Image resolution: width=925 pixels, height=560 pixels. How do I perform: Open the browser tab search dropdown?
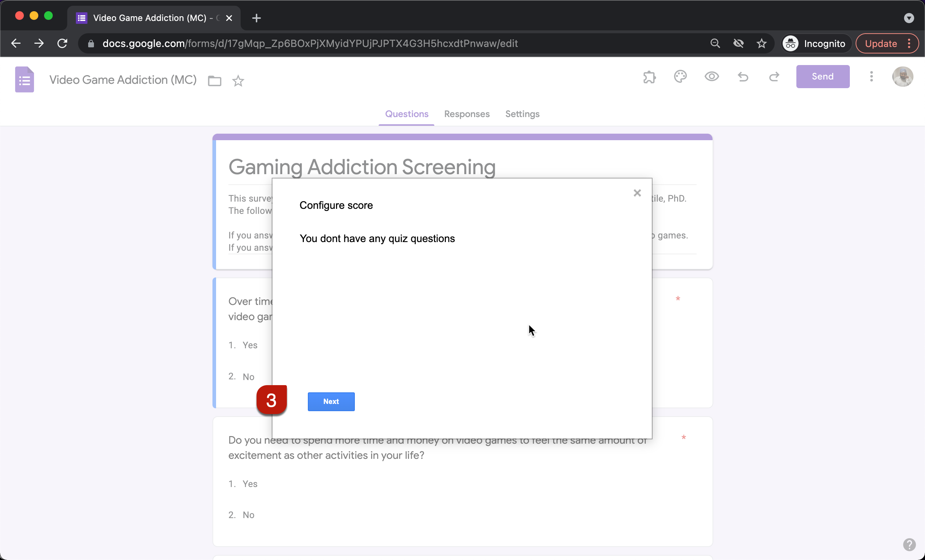click(908, 18)
